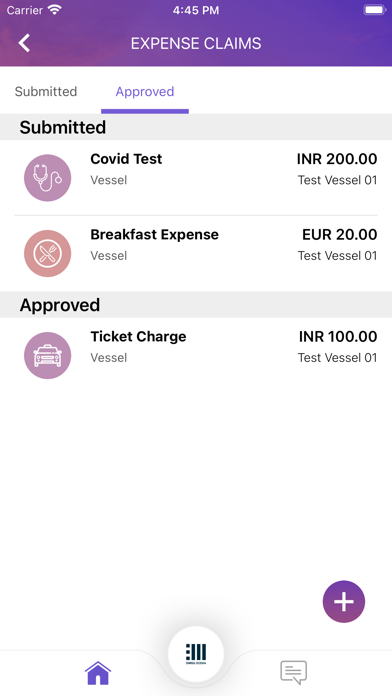
Task: Open the Covid Test claim
Action: coord(196,178)
